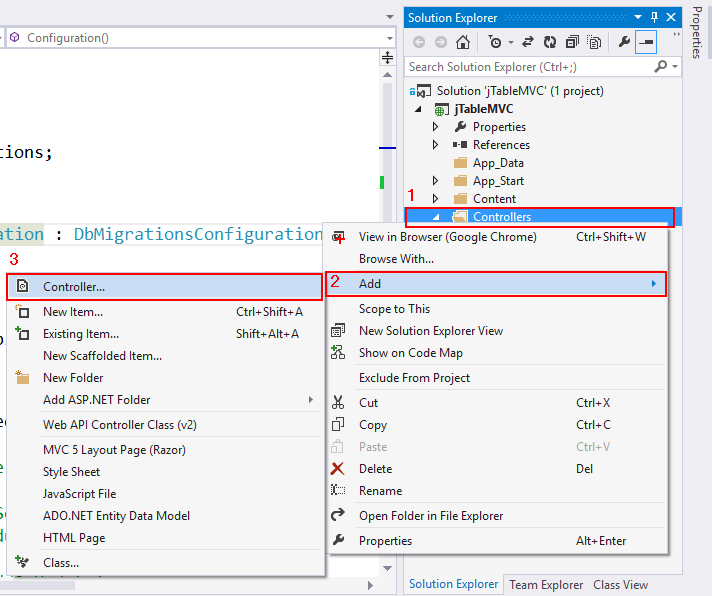712x596 pixels.
Task: Open the Add submenu
Action: (496, 284)
